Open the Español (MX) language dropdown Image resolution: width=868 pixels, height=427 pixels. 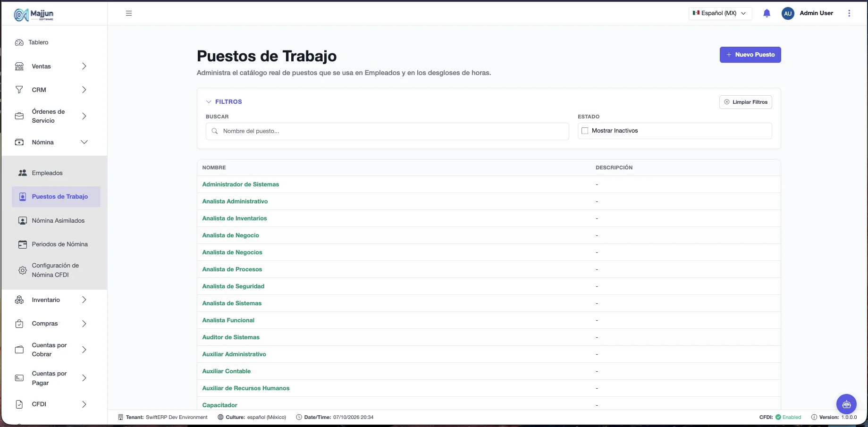tap(720, 13)
